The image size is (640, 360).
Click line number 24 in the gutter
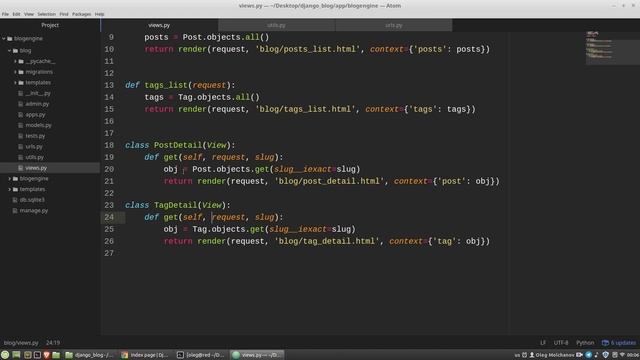coord(109,217)
